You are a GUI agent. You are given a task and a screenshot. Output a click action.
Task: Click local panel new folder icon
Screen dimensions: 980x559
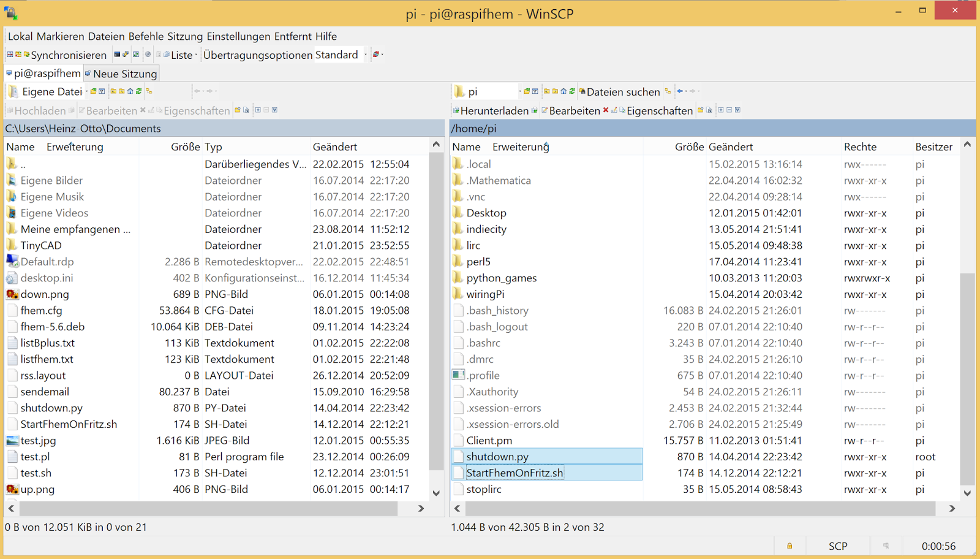237,110
